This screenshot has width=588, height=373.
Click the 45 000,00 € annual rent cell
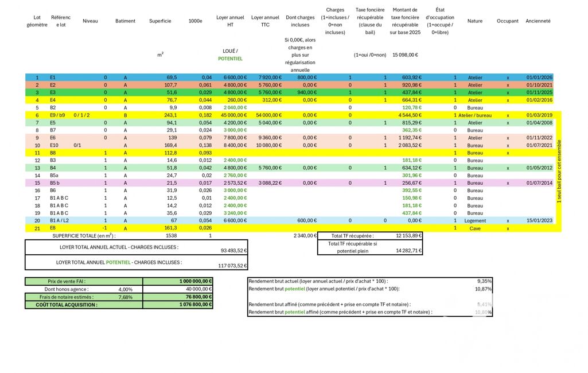point(232,115)
